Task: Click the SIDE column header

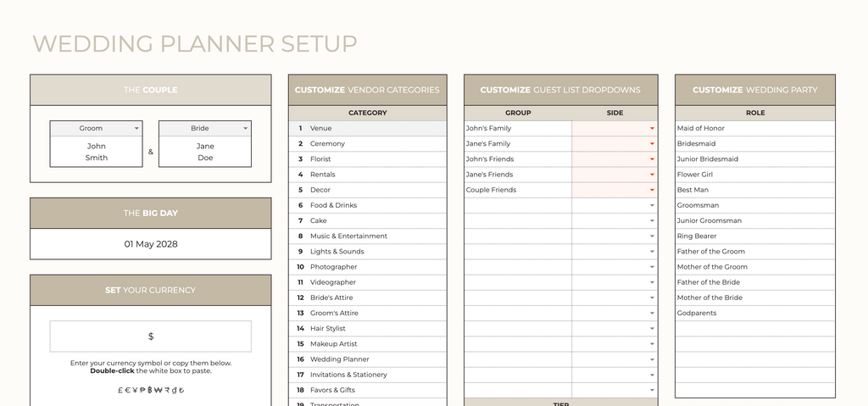Action: click(x=615, y=113)
